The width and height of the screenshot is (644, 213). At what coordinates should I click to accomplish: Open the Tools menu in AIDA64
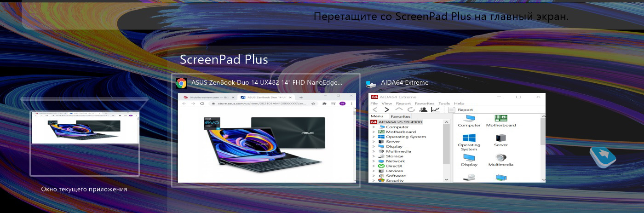pyautogui.click(x=444, y=104)
